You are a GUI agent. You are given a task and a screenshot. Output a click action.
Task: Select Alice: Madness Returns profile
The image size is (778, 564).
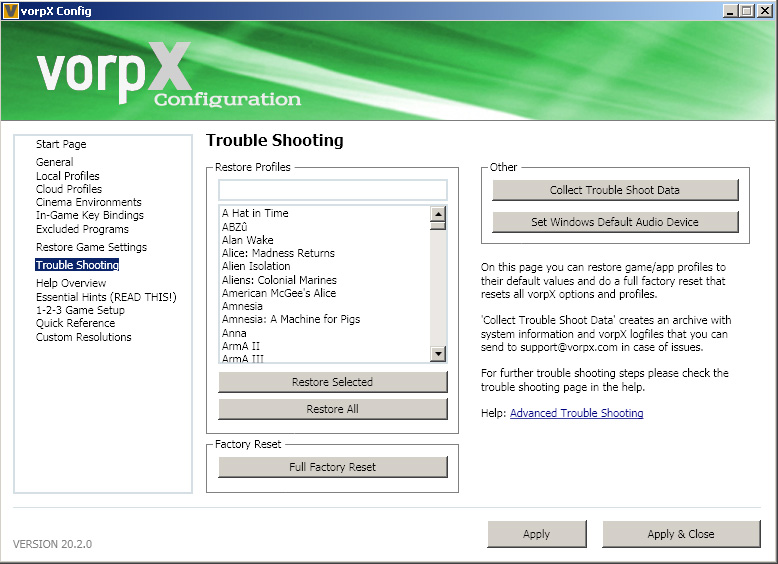tap(278, 253)
